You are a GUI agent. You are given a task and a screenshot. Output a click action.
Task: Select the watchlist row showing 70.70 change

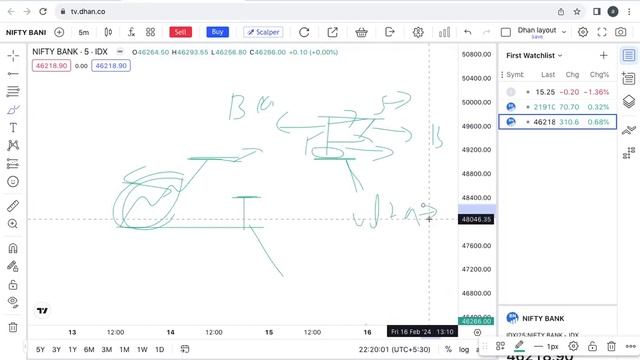point(558,107)
